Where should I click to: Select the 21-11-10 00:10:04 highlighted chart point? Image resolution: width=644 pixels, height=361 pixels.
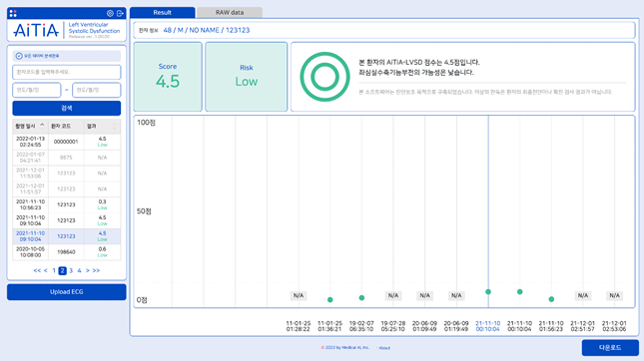click(x=488, y=291)
